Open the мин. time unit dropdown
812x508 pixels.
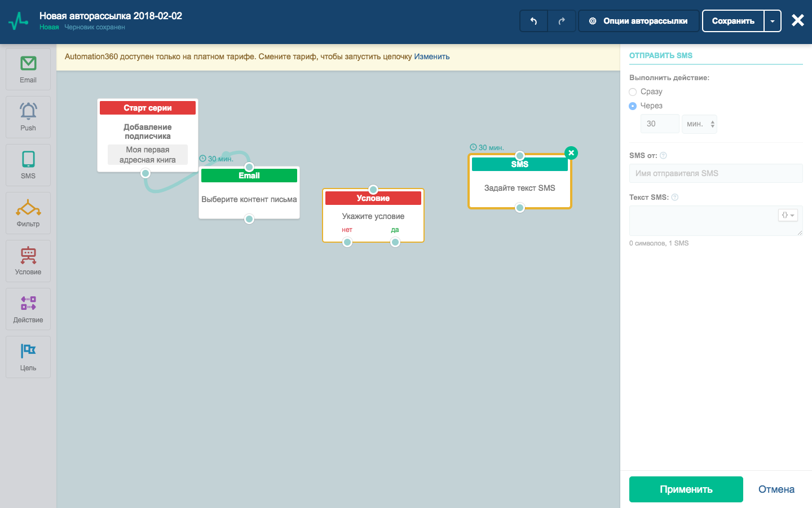(x=699, y=124)
